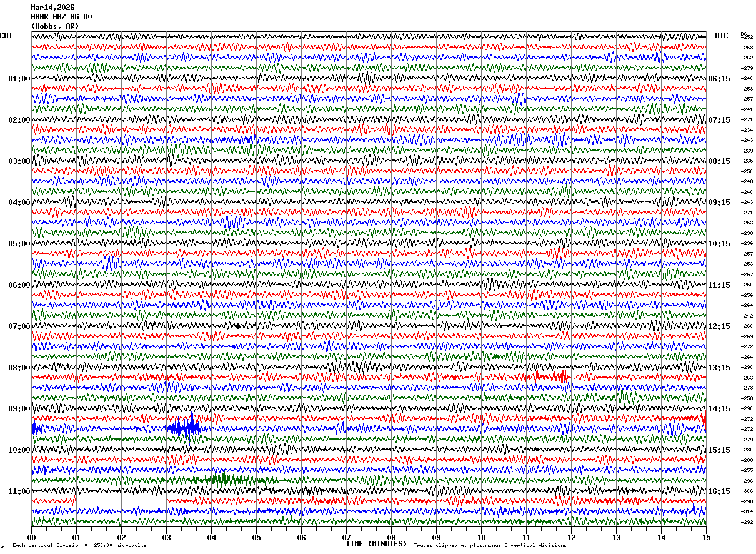Click the UTC time label "07:15"
The image size is (756, 554).
point(720,120)
